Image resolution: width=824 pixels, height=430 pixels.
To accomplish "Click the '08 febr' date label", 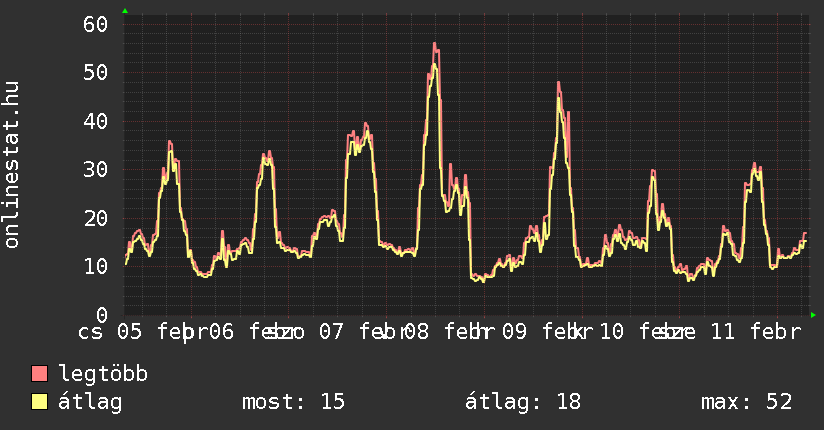I will [x=446, y=331].
